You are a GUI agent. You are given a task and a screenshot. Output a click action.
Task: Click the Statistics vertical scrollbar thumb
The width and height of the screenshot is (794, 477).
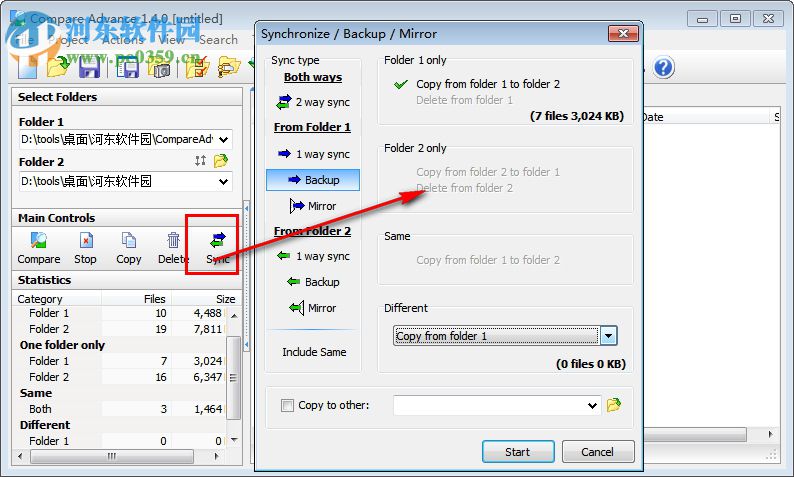click(x=233, y=377)
